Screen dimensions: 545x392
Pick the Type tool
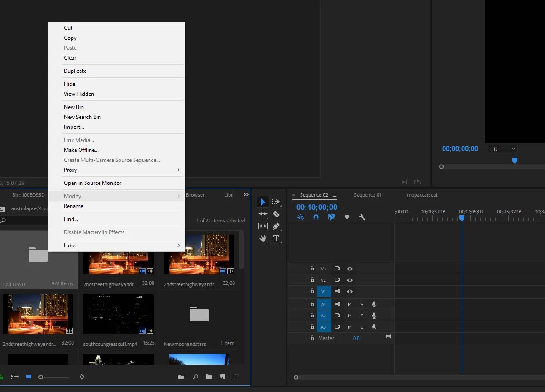point(276,238)
